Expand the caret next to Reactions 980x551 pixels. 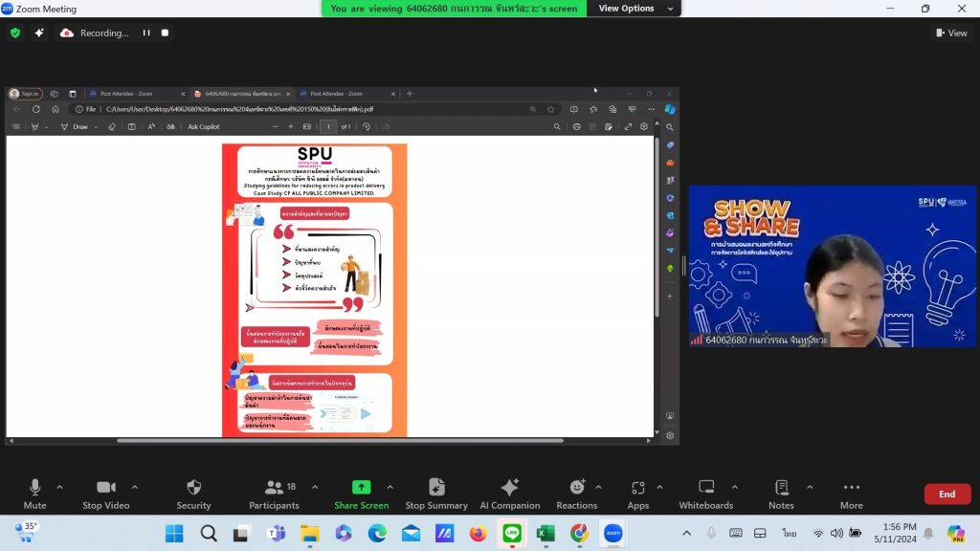coord(598,487)
